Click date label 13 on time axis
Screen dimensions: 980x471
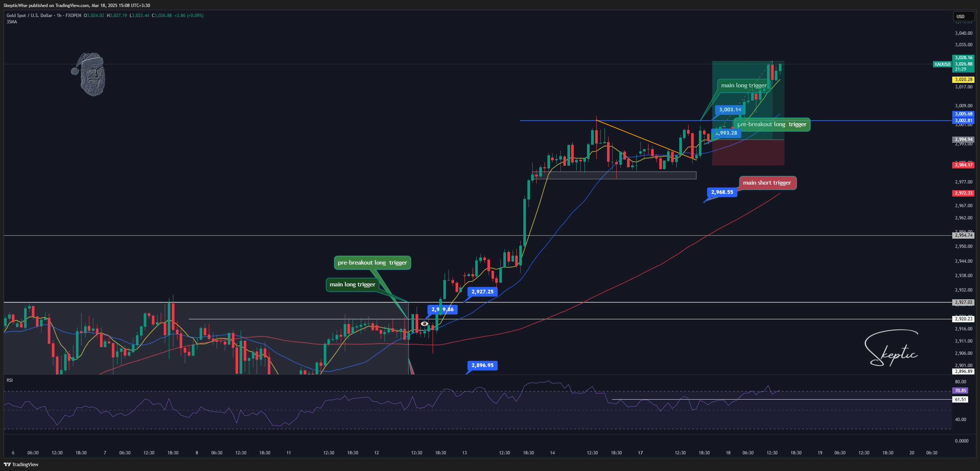(x=464, y=453)
